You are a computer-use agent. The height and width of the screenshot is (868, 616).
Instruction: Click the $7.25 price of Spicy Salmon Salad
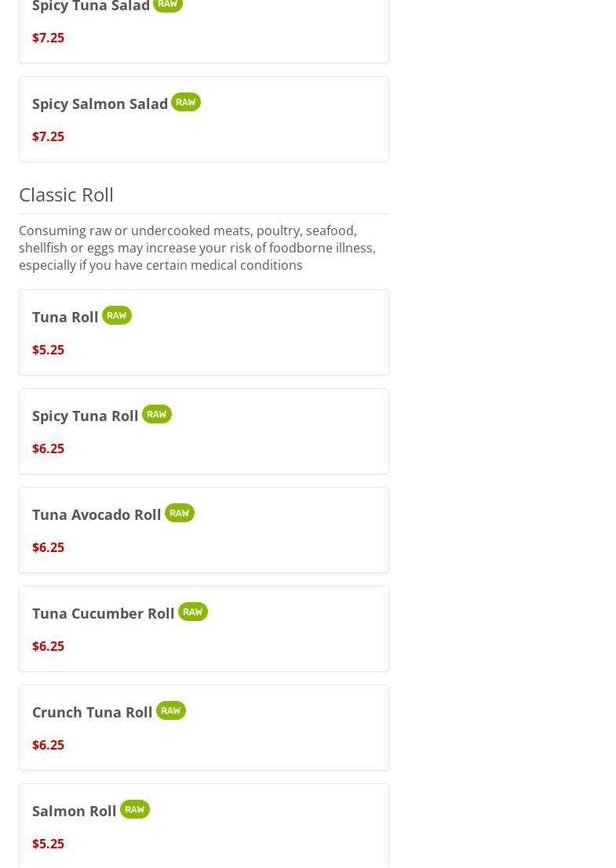(48, 136)
